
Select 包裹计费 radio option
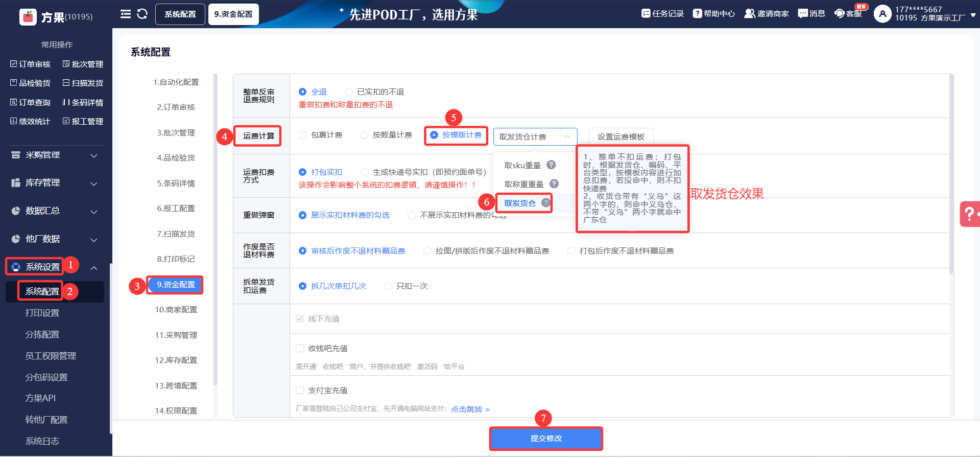pyautogui.click(x=303, y=135)
